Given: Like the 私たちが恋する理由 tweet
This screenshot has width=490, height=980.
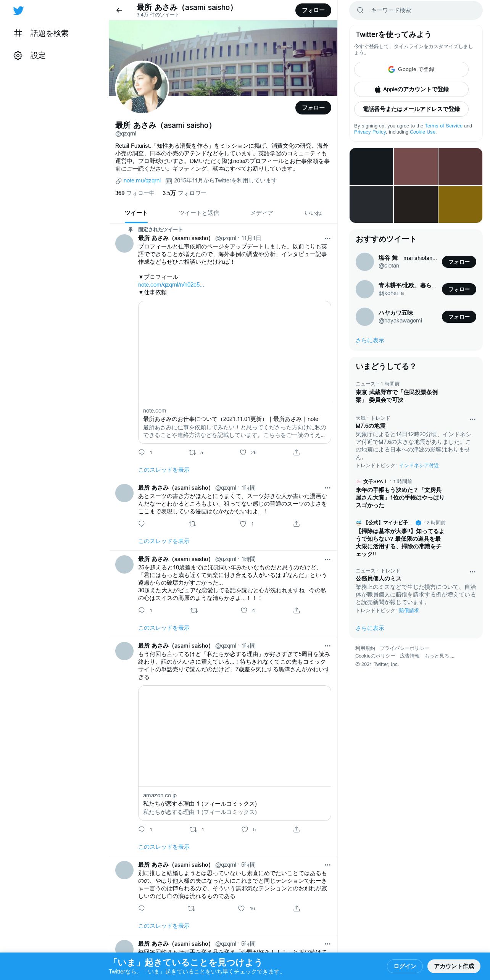Looking at the screenshot, I should point(245,829).
